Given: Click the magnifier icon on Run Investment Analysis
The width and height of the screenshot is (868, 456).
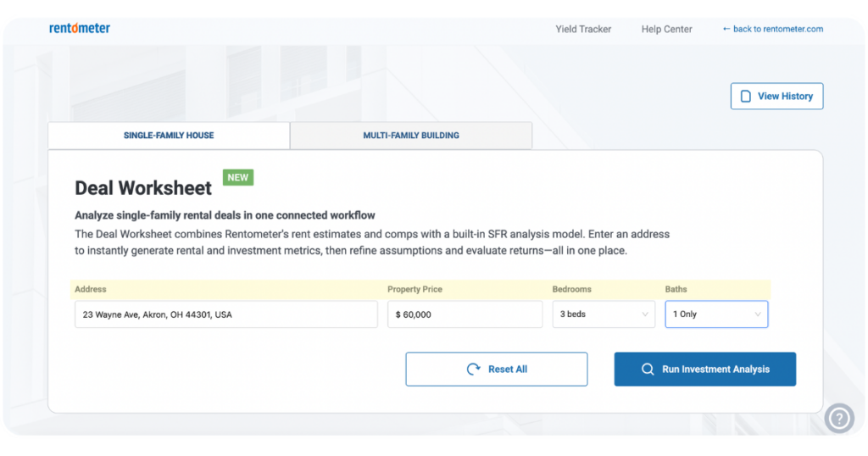Looking at the screenshot, I should point(647,369).
